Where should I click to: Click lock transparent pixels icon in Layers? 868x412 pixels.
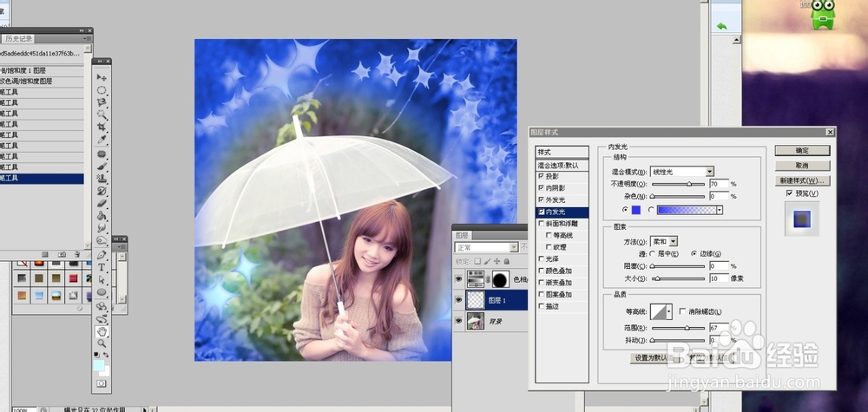(477, 261)
